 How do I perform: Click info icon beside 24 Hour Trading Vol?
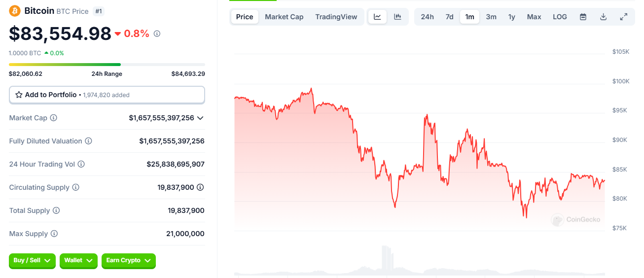click(81, 164)
